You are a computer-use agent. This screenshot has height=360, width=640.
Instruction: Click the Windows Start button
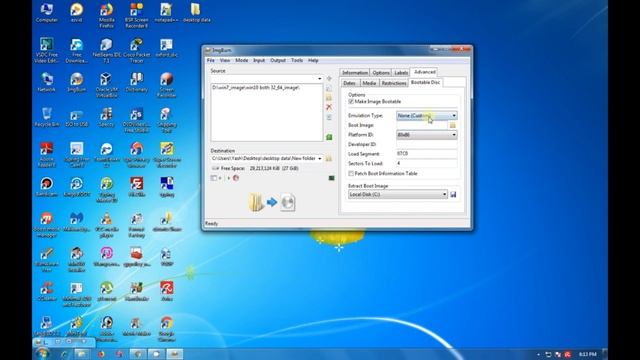pos(42,353)
